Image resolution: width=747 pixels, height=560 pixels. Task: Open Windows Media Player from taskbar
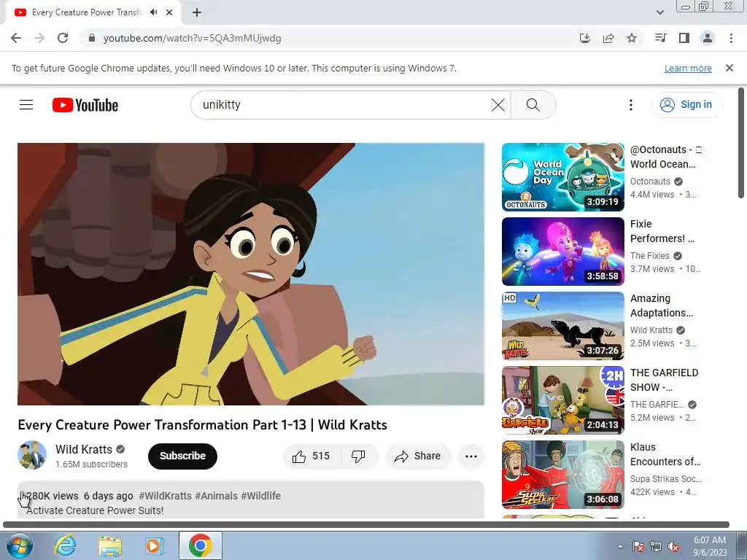[x=155, y=545]
